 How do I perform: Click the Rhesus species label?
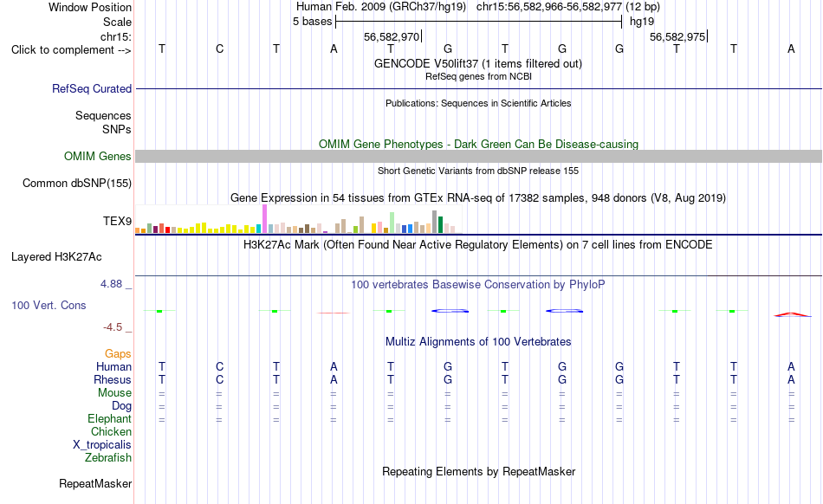coord(113,379)
